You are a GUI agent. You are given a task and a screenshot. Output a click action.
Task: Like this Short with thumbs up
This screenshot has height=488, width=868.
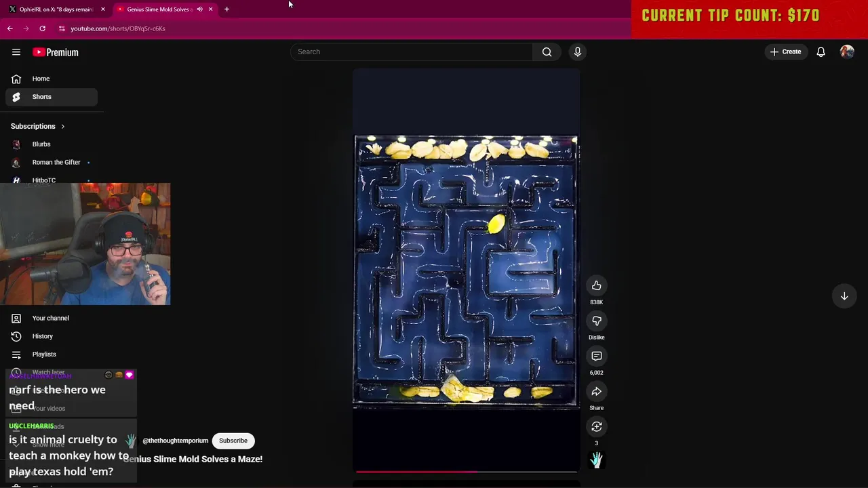pyautogui.click(x=597, y=286)
